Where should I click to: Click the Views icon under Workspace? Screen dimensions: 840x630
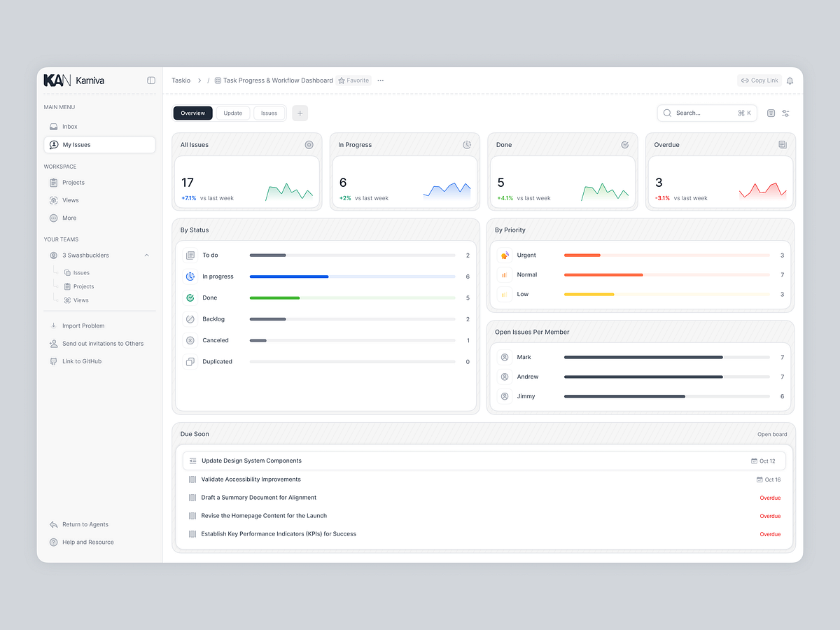click(54, 200)
